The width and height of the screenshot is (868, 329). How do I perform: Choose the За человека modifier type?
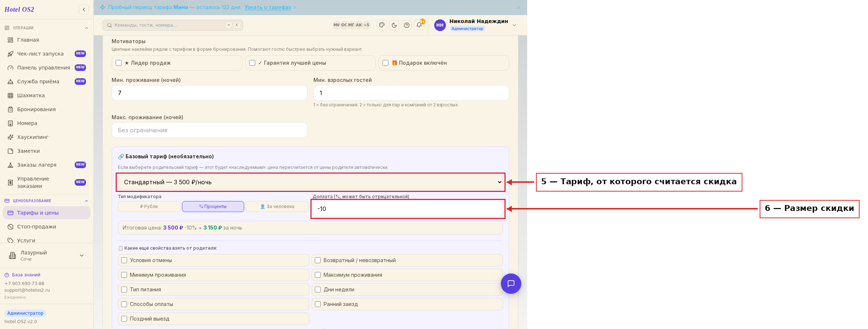[277, 207]
